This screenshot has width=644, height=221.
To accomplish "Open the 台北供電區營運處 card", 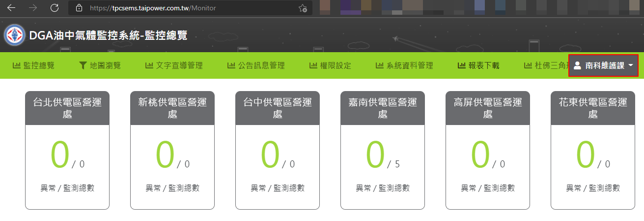I will coord(67,150).
